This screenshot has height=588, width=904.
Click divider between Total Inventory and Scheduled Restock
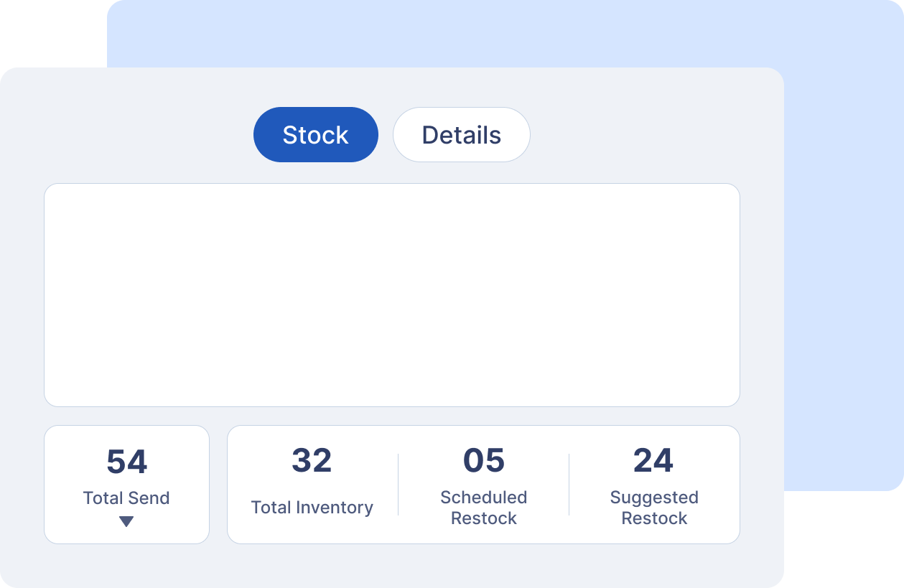(399, 485)
